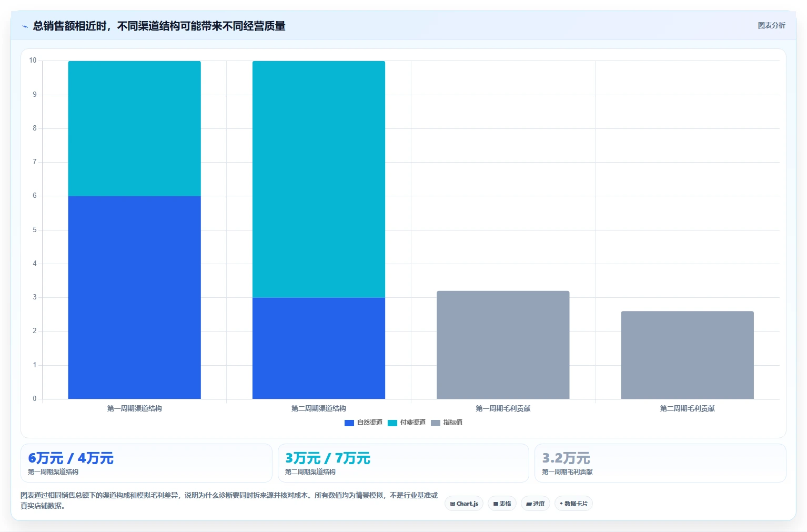Click the 第二周期毛利贡献 axis label
The image size is (807, 532).
(x=688, y=408)
